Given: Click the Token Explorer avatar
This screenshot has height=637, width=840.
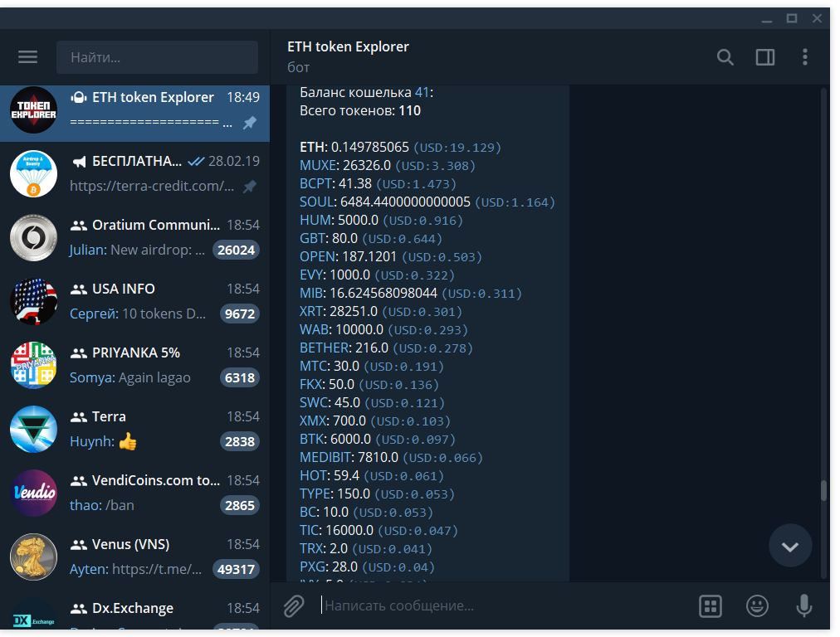Looking at the screenshot, I should point(34,109).
